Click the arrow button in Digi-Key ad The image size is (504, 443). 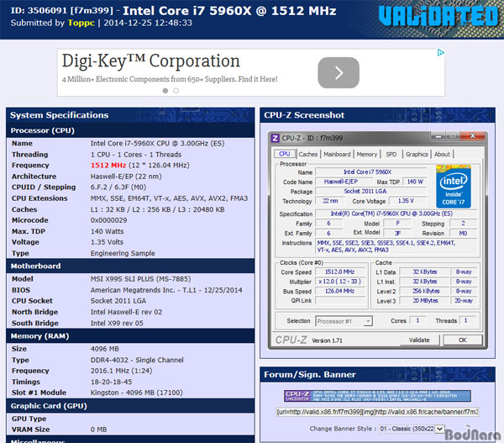point(339,72)
